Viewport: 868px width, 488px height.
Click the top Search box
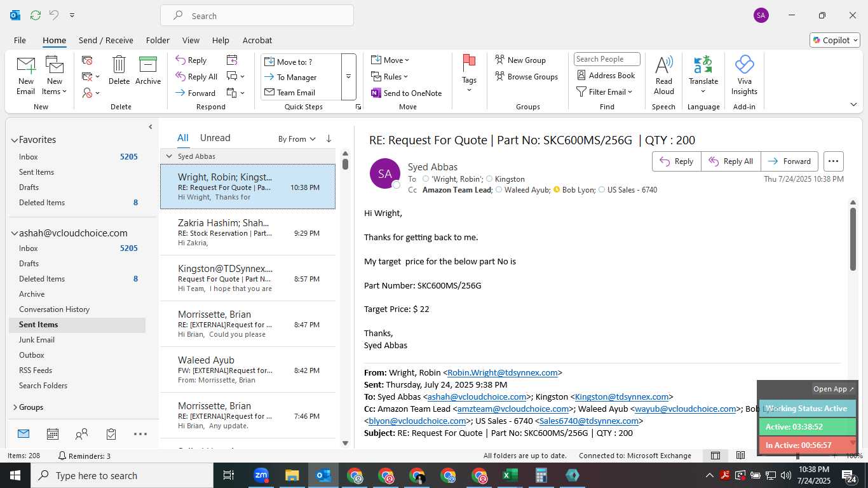[x=257, y=16]
